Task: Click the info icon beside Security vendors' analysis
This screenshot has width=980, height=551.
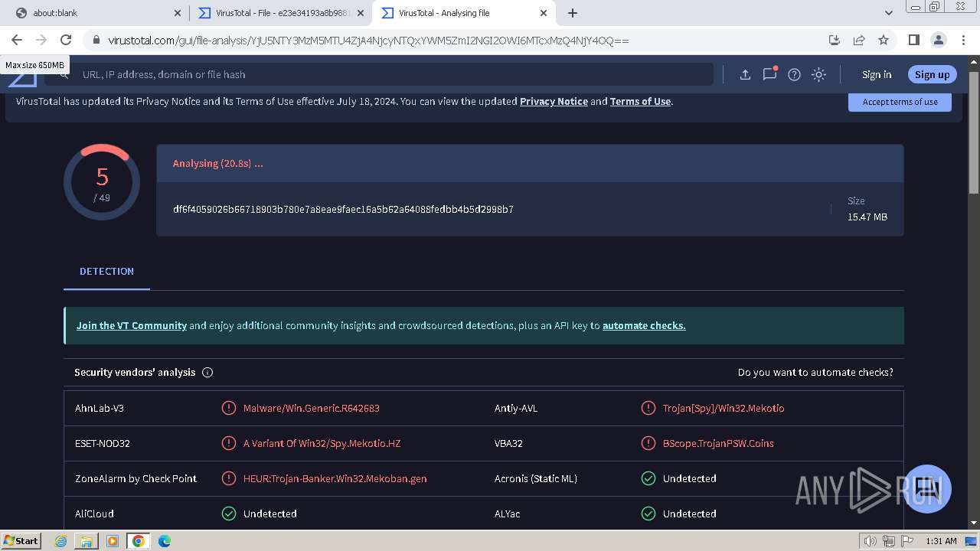Action: [207, 373]
